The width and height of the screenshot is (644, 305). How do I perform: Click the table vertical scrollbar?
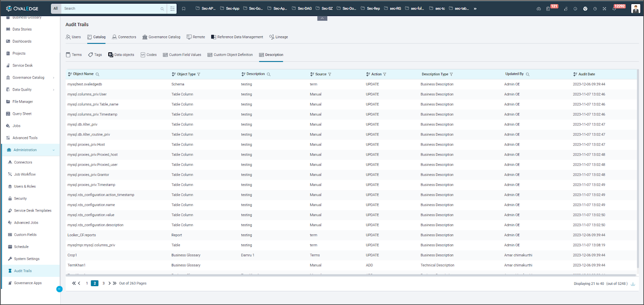point(638,169)
